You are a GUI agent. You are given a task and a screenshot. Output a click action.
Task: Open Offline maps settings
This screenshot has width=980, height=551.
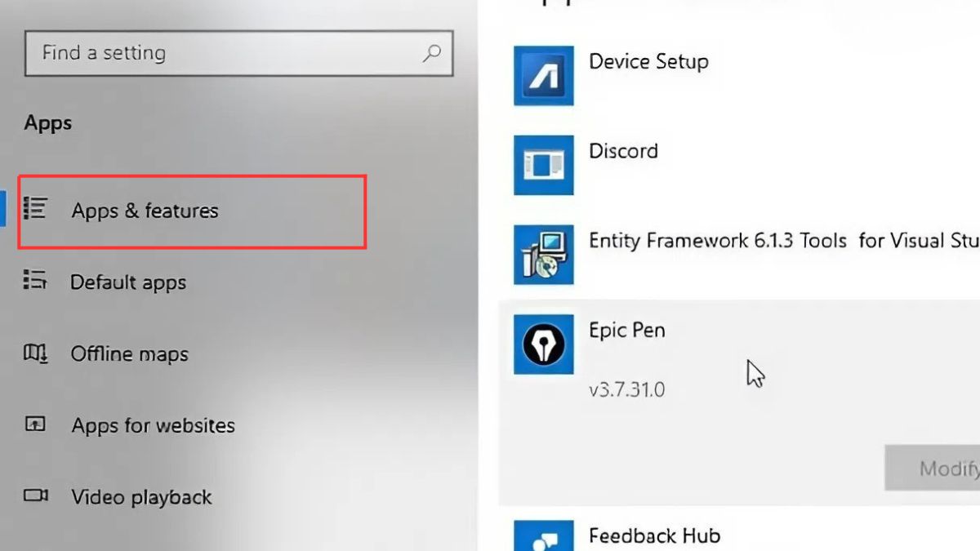point(130,354)
